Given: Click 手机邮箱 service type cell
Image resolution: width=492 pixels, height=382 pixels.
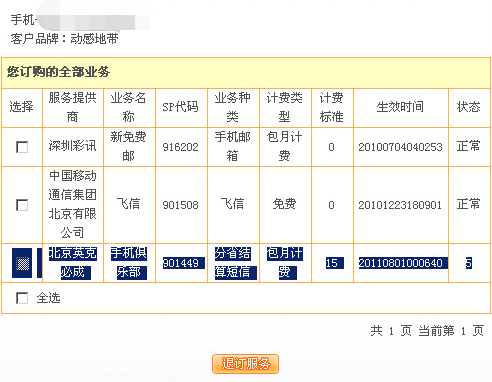Looking at the screenshot, I should point(232,147).
